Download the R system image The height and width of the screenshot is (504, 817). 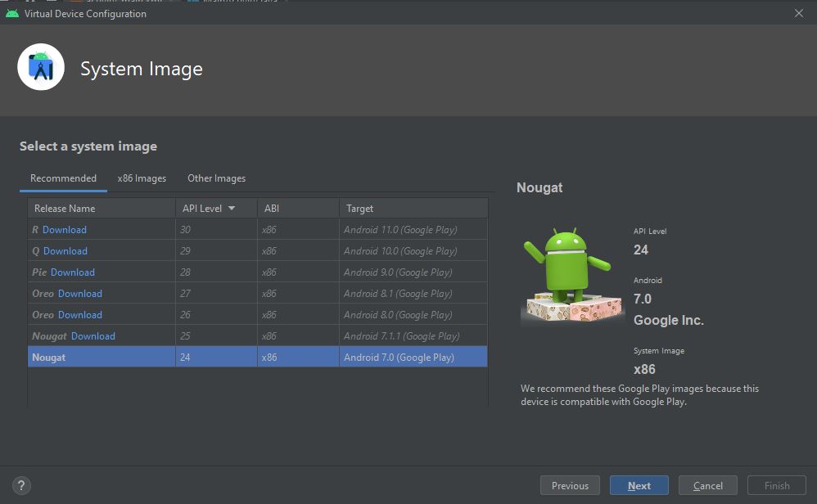65,230
